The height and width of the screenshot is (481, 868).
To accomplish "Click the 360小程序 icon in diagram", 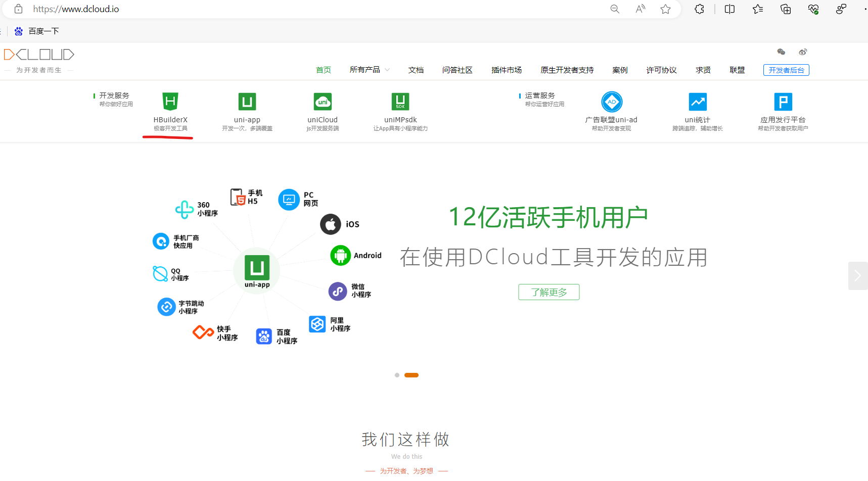I will (185, 209).
